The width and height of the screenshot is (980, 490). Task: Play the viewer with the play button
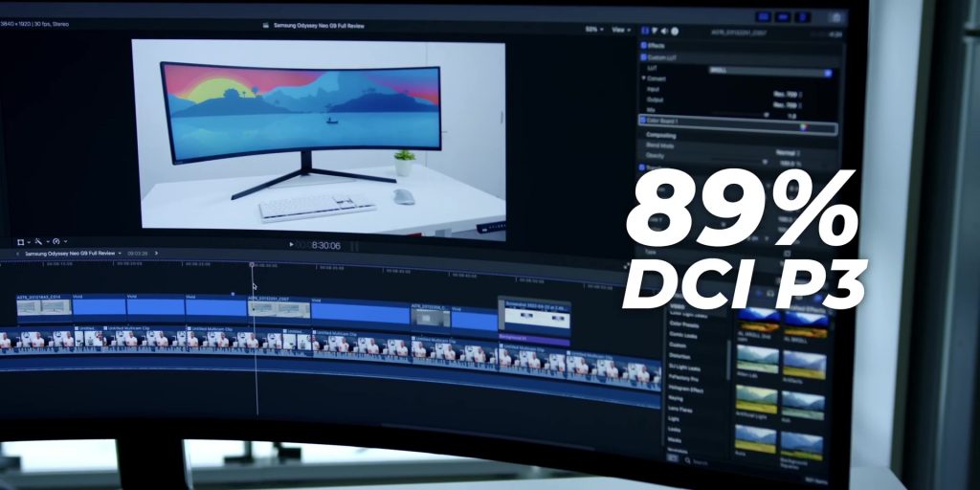(x=291, y=245)
